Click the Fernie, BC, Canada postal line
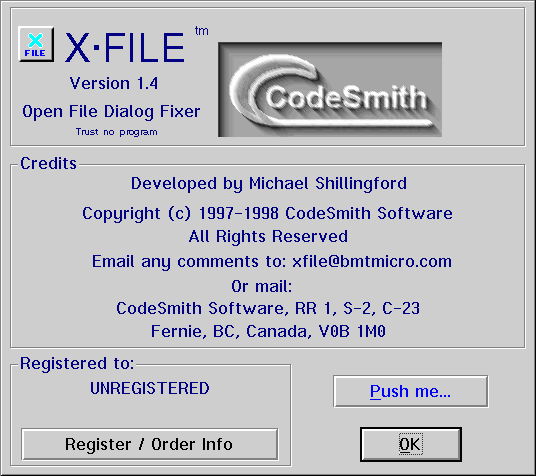Viewport: 536px width, 476px height. click(x=268, y=331)
